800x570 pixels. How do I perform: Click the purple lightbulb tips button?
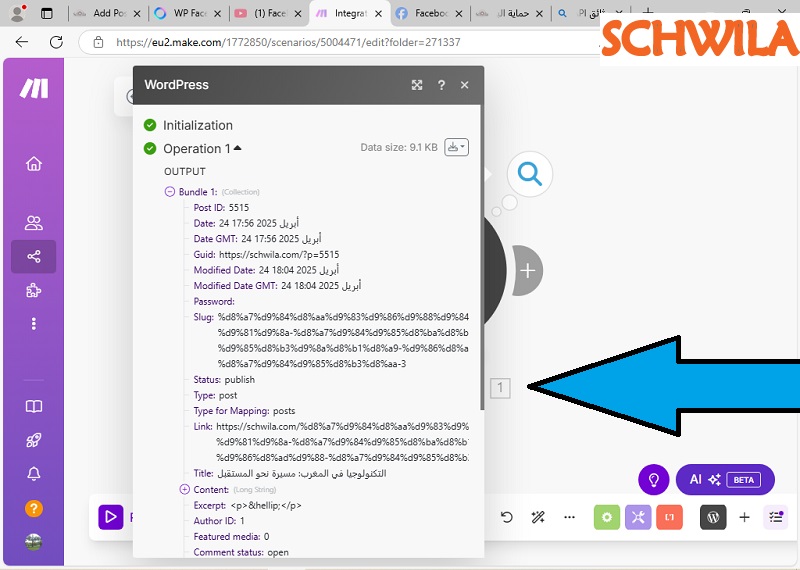point(654,480)
